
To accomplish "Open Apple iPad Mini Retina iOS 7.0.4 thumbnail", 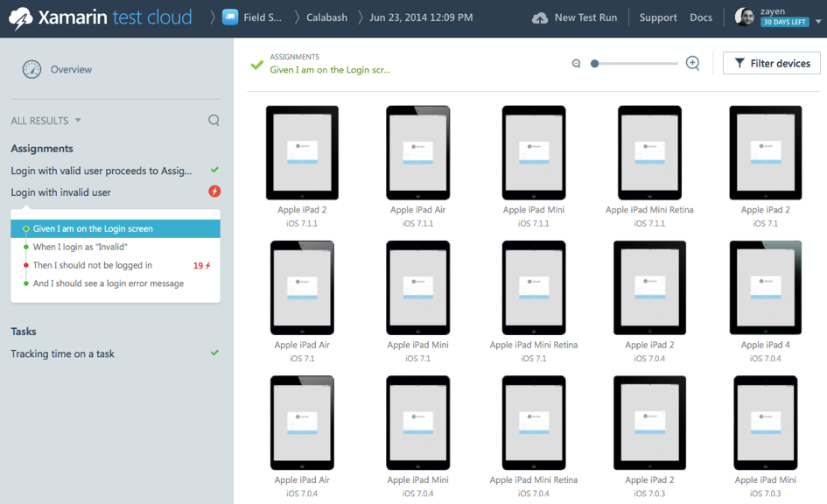I will (x=534, y=423).
